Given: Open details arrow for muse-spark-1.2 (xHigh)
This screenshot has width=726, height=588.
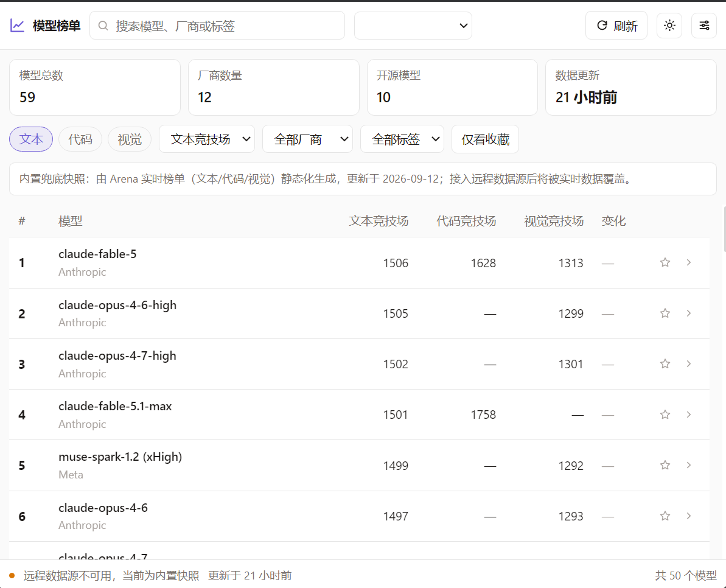Looking at the screenshot, I should 688,465.
